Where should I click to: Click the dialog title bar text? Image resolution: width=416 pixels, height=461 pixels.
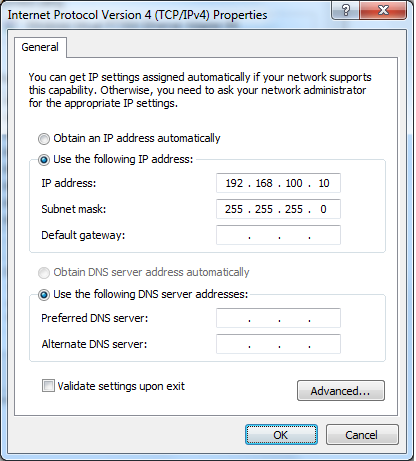click(137, 15)
